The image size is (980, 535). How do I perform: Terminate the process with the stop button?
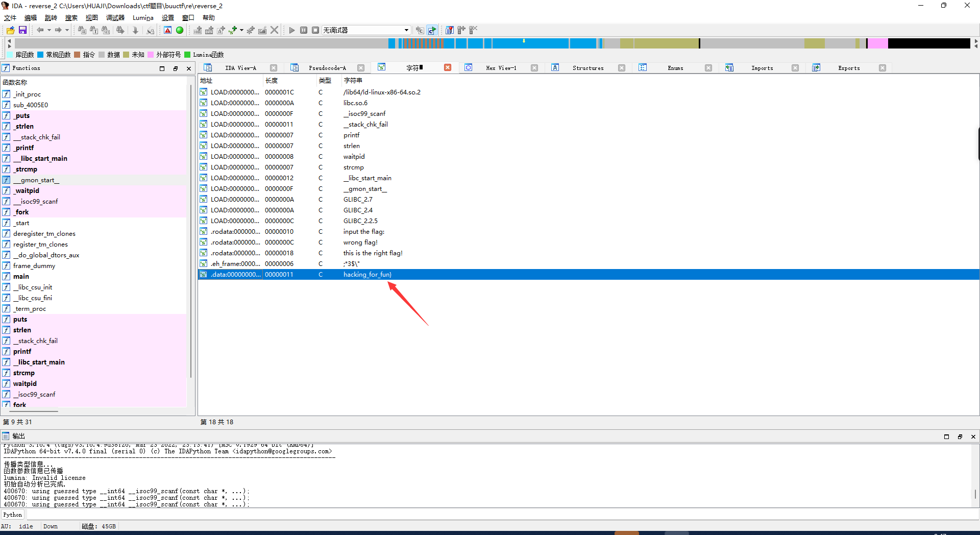coord(315,30)
